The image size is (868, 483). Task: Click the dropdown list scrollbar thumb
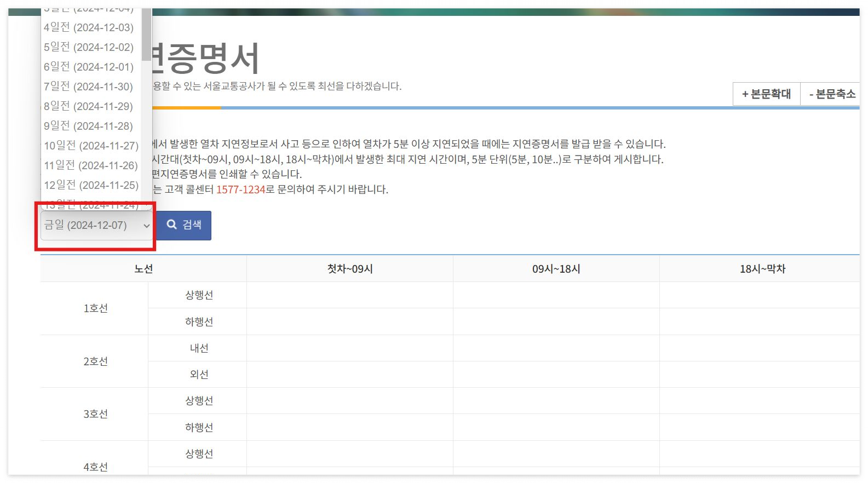pyautogui.click(x=146, y=34)
